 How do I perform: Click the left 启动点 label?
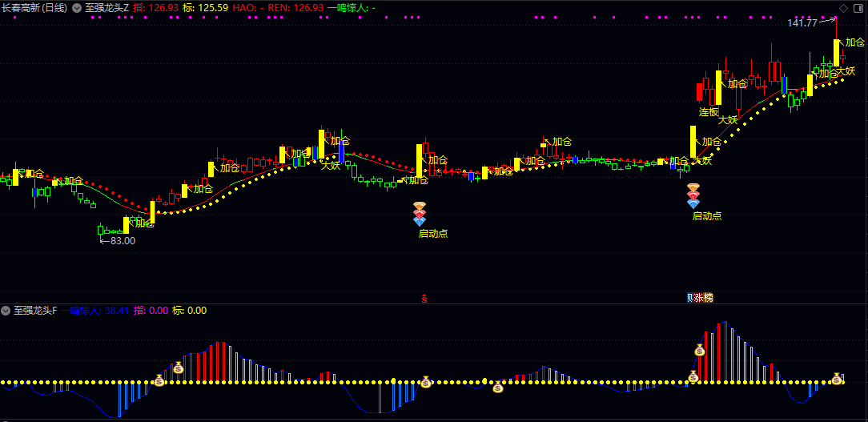(433, 234)
